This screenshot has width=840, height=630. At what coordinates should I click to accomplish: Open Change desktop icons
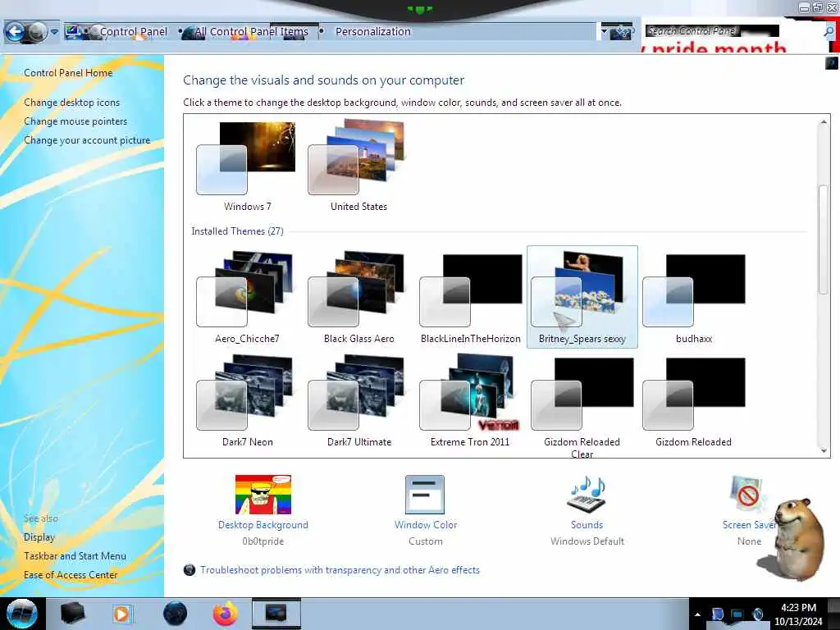point(72,103)
